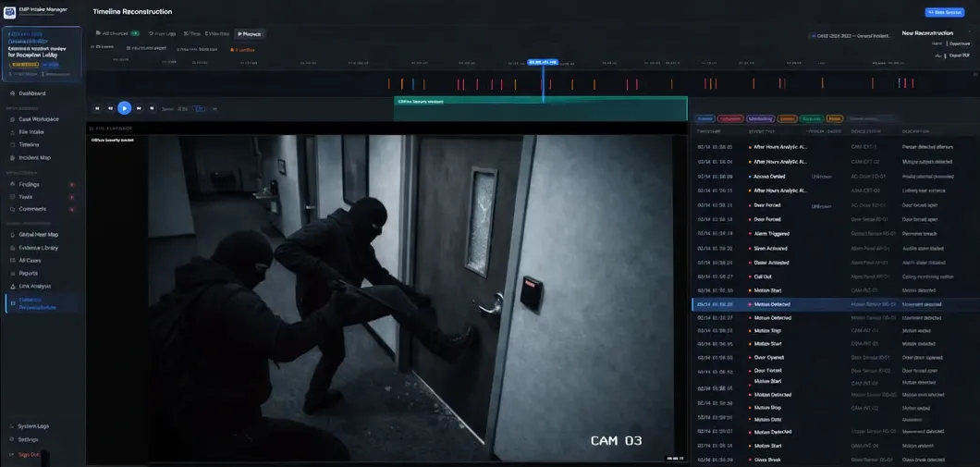Click the Description column header
Viewport: 980px width, 467px height.
(916, 132)
